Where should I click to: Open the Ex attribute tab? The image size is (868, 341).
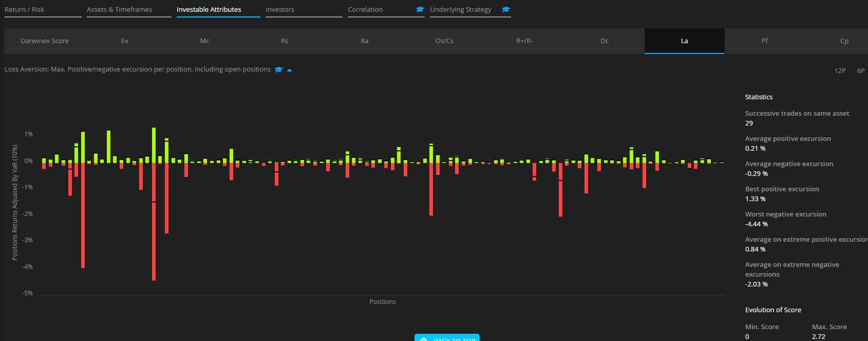tap(124, 41)
